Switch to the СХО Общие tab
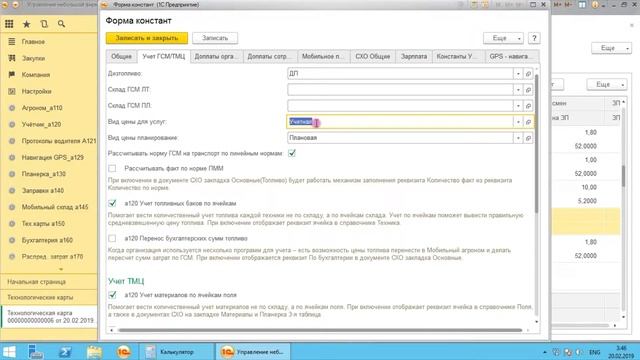Viewport: 640px width, 360px height. 373,56
